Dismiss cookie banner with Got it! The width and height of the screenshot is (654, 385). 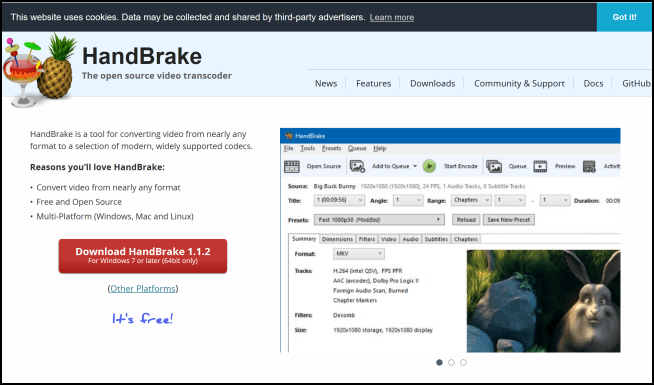624,17
